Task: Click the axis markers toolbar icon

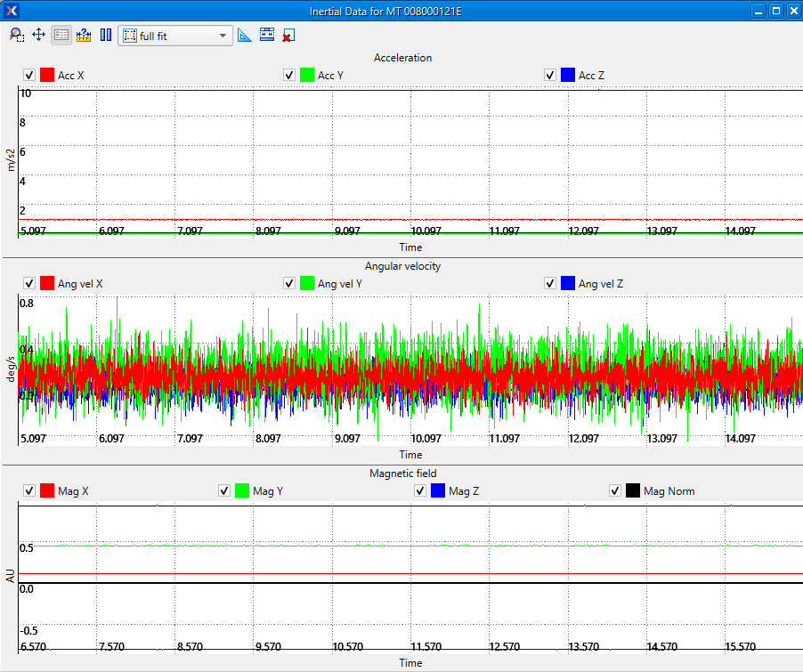Action: click(267, 35)
